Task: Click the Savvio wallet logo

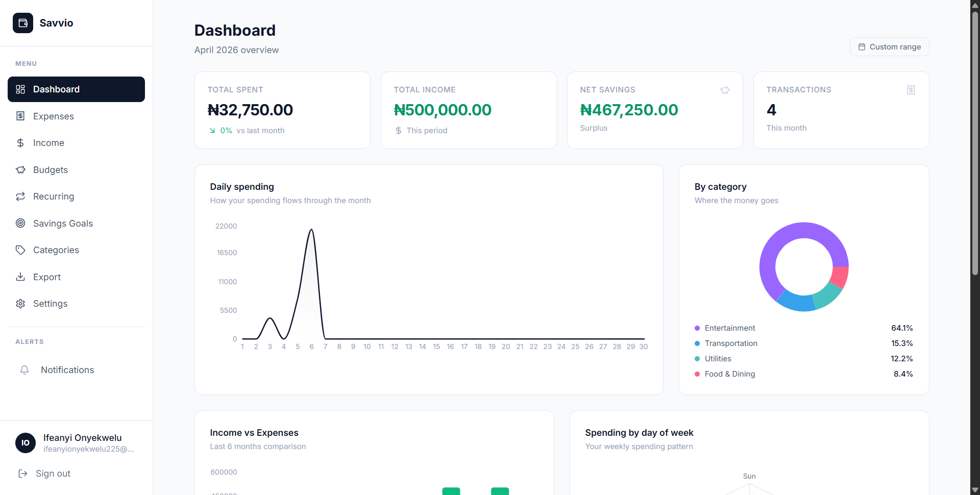Action: [23, 23]
